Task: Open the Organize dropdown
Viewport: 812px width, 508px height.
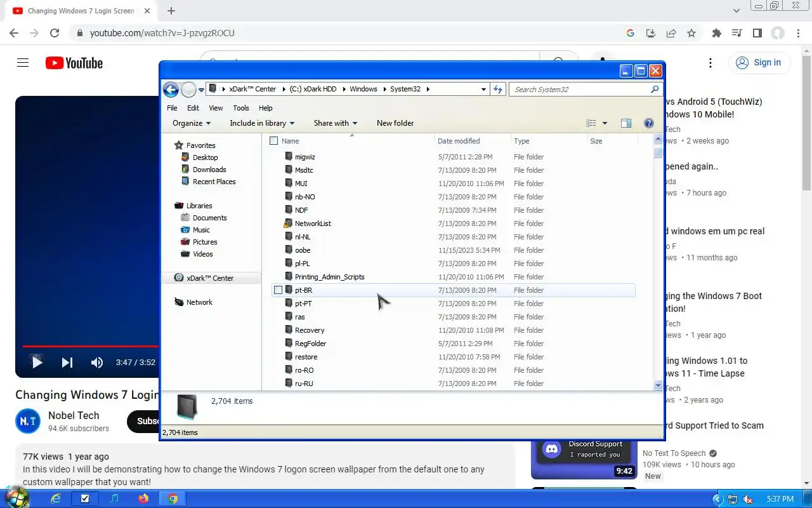Action: click(191, 123)
